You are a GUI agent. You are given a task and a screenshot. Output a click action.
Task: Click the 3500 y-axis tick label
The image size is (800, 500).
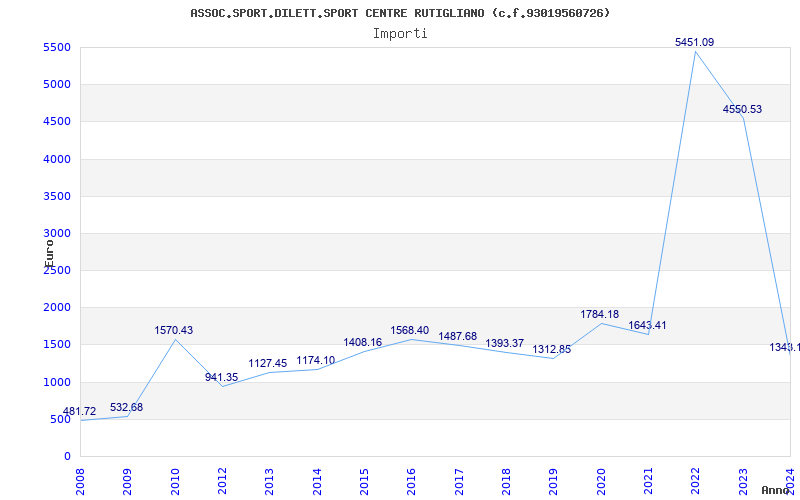tap(57, 196)
